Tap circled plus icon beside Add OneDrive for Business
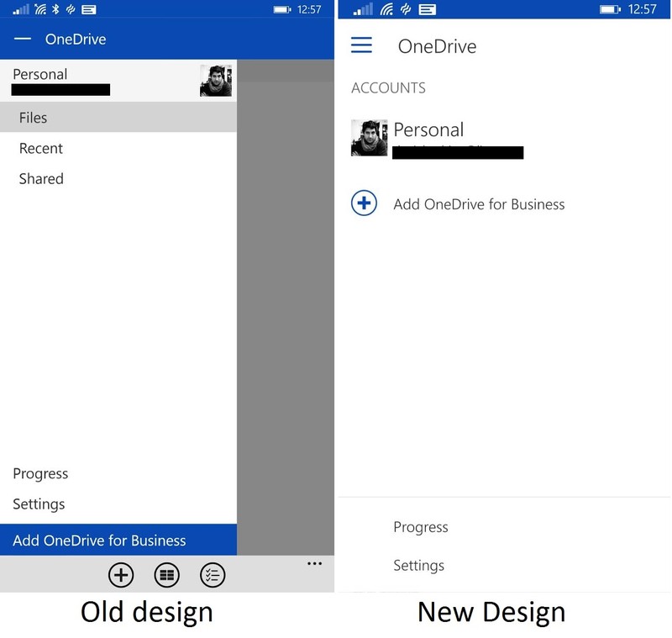Image resolution: width=672 pixels, height=638 pixels. pos(364,203)
